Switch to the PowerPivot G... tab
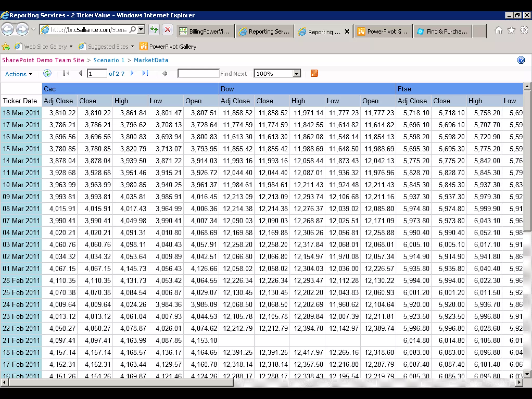The height and width of the screenshot is (399, 532). [x=383, y=31]
